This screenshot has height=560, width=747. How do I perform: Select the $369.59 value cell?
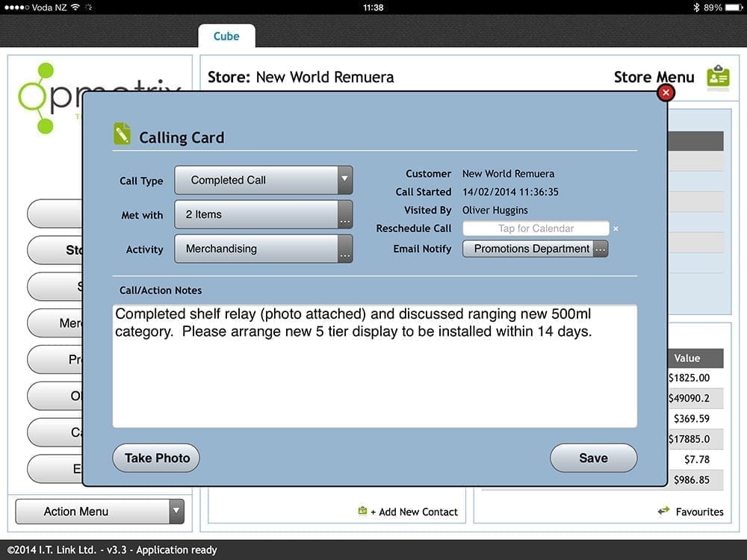[x=691, y=419]
